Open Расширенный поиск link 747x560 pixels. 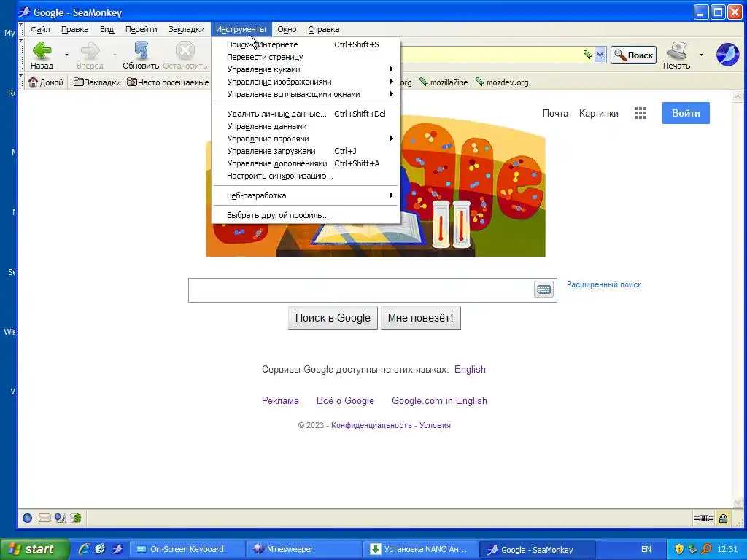(603, 285)
